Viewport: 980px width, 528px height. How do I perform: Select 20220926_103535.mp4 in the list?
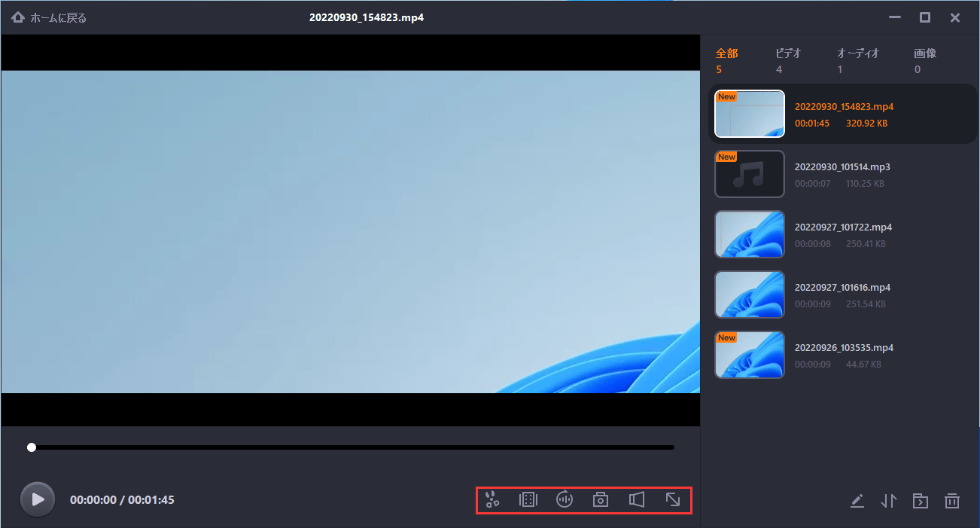click(x=844, y=348)
